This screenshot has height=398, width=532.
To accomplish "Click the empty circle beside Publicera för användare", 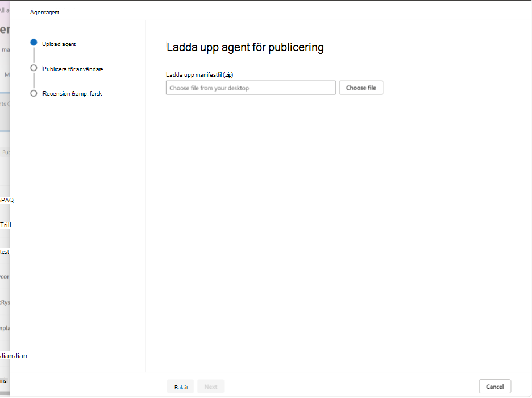I will 34,68.
